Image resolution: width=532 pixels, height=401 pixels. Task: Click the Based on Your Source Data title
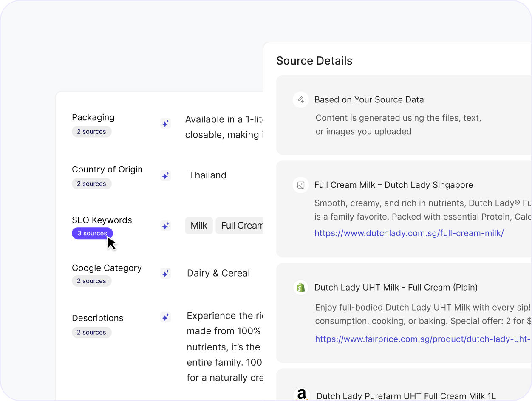369,100
